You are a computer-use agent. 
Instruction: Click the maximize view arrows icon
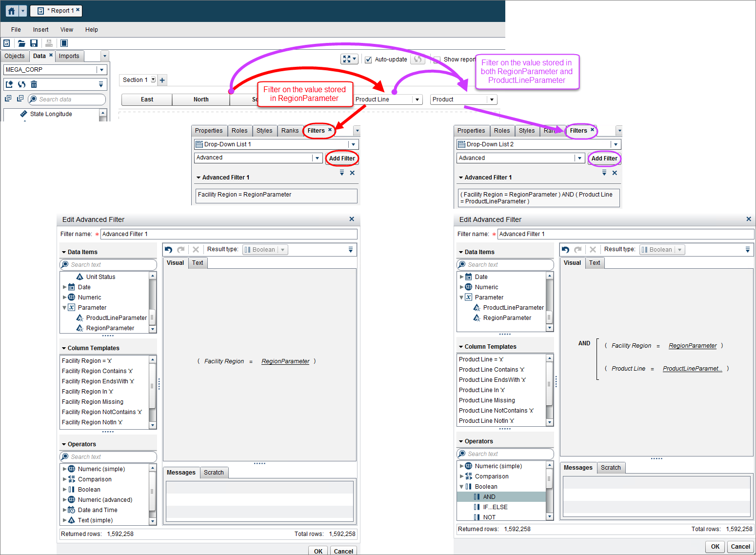coord(347,59)
